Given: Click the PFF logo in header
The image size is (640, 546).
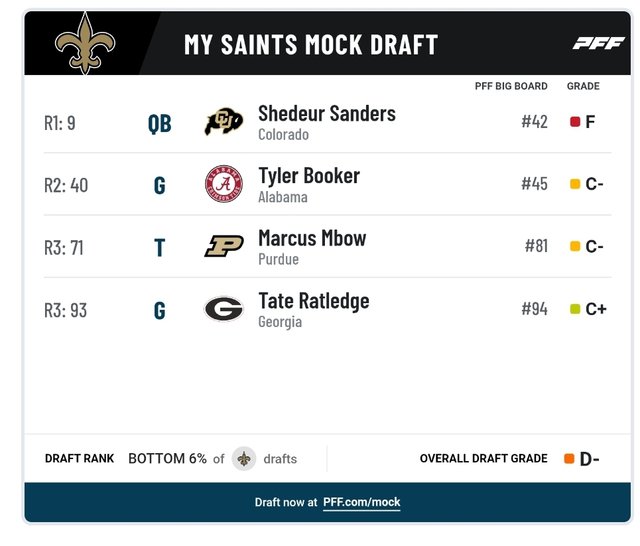Looking at the screenshot, I should [x=598, y=43].
